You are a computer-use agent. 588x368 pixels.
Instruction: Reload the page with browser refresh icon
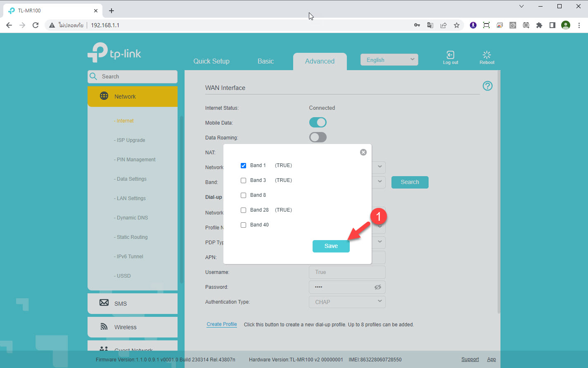pyautogui.click(x=36, y=25)
